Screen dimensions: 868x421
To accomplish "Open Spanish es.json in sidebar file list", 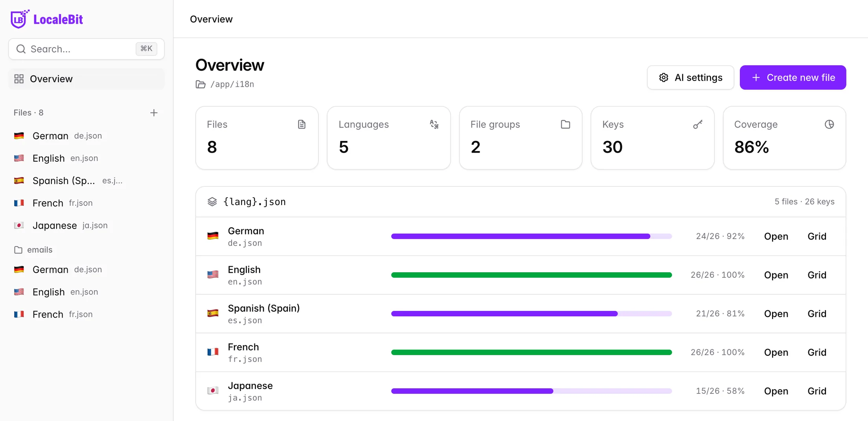I will tap(86, 181).
